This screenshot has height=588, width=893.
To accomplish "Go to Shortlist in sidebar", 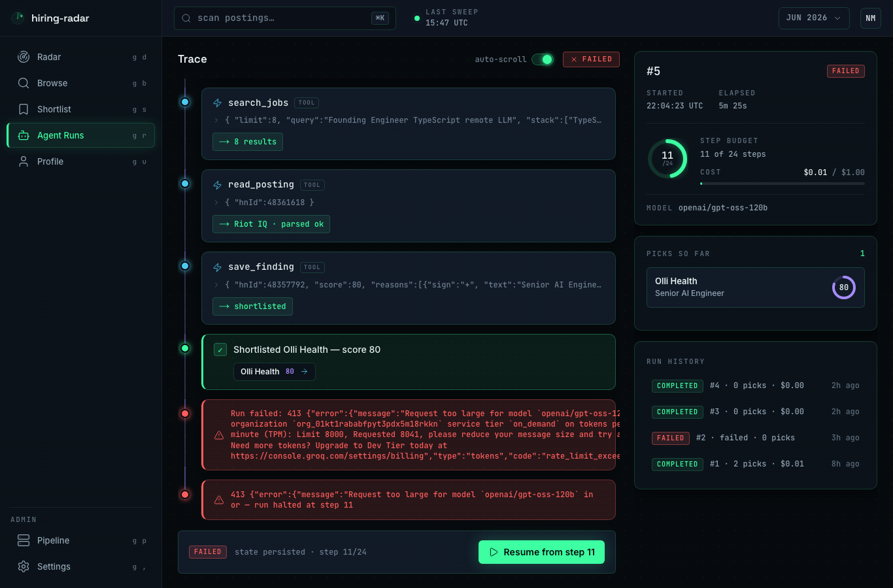I will click(x=81, y=109).
